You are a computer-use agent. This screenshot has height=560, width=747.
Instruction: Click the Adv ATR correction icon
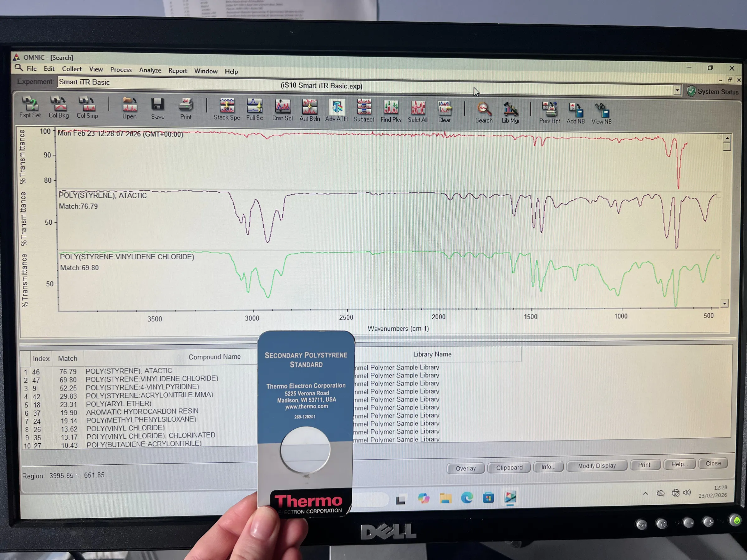coord(336,111)
